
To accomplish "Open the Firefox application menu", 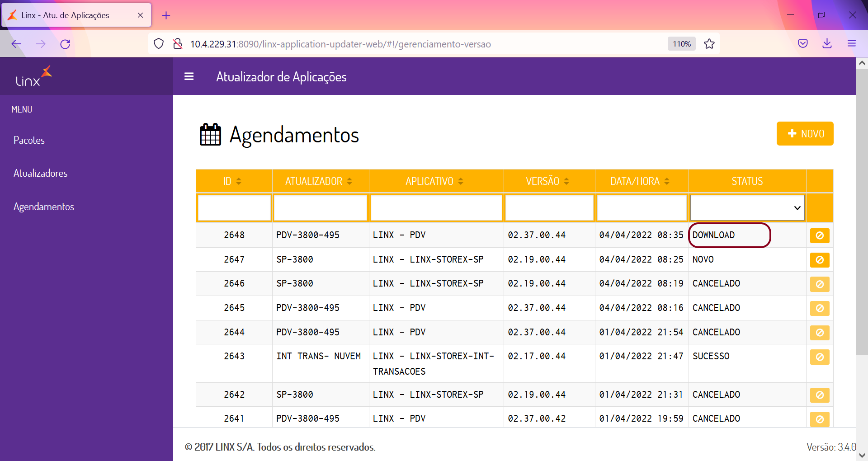I will (x=852, y=44).
